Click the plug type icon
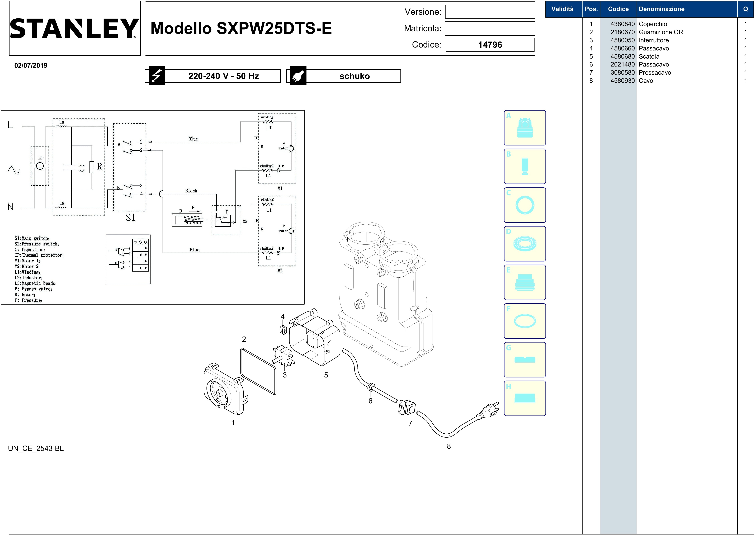This screenshot has height=535, width=756. point(298,76)
